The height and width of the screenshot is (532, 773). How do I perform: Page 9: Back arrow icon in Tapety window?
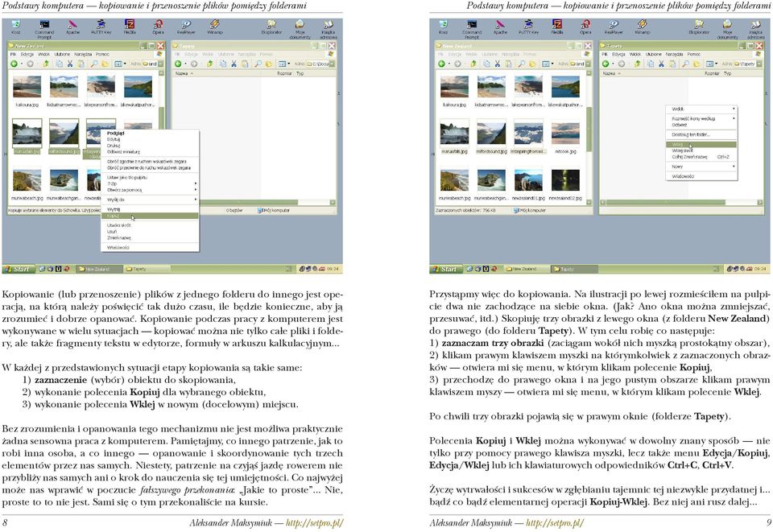tap(606, 64)
